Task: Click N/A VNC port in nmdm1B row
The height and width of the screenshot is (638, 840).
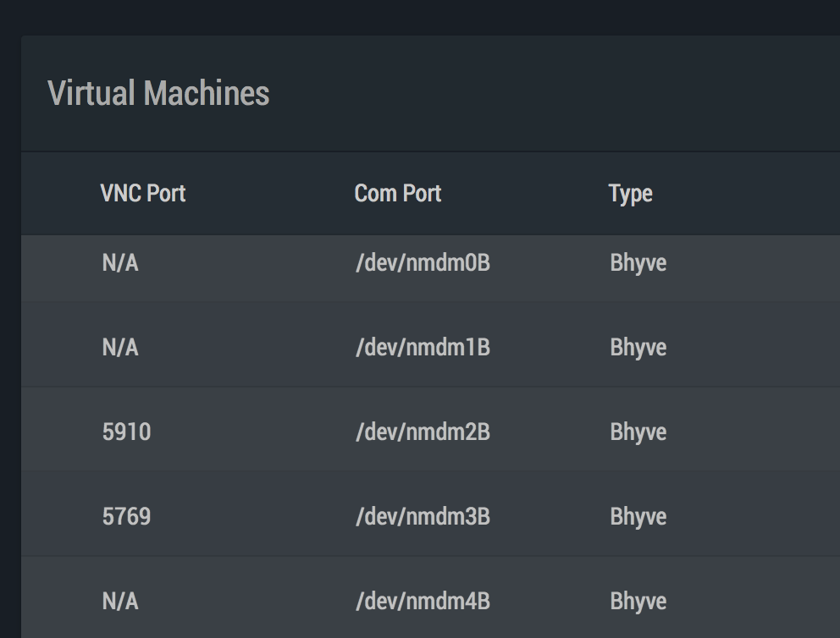Action: [120, 348]
